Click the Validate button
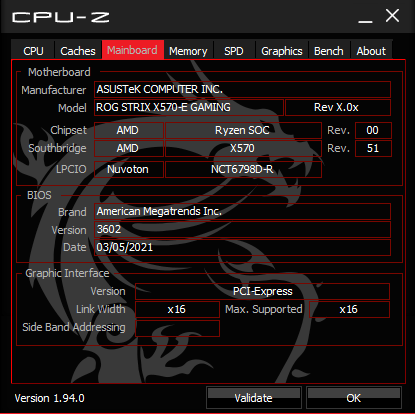 click(254, 398)
